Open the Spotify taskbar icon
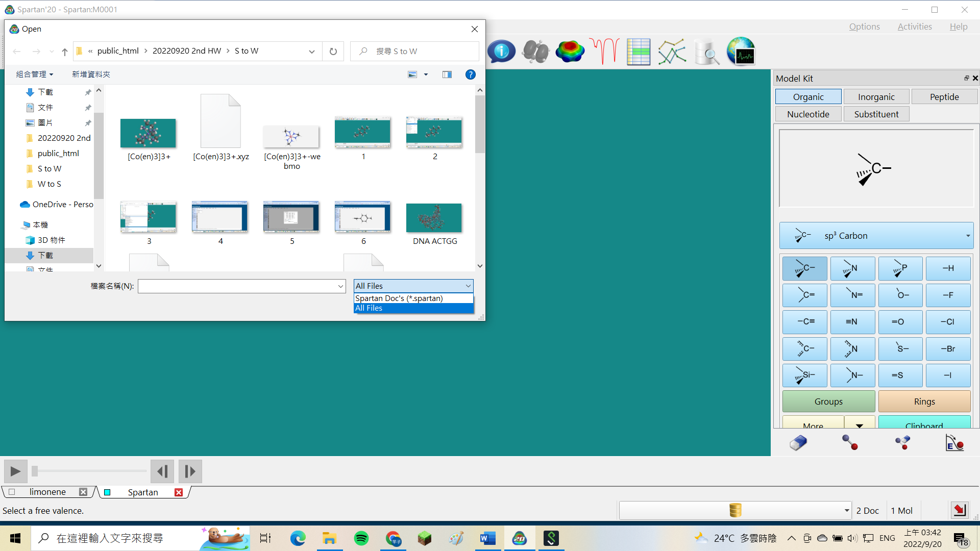 click(x=361, y=538)
